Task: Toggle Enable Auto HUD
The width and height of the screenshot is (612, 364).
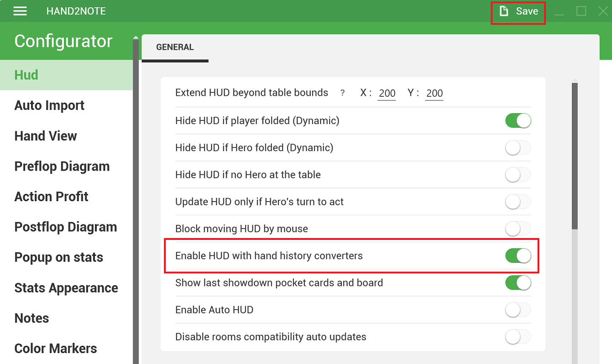Action: coord(518,310)
